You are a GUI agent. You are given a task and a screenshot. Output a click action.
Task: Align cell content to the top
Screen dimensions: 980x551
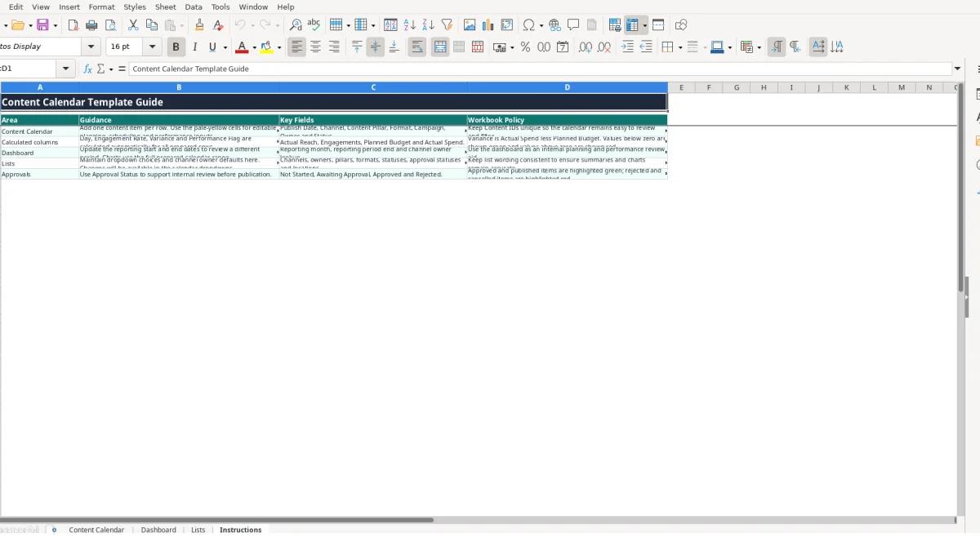tap(357, 47)
